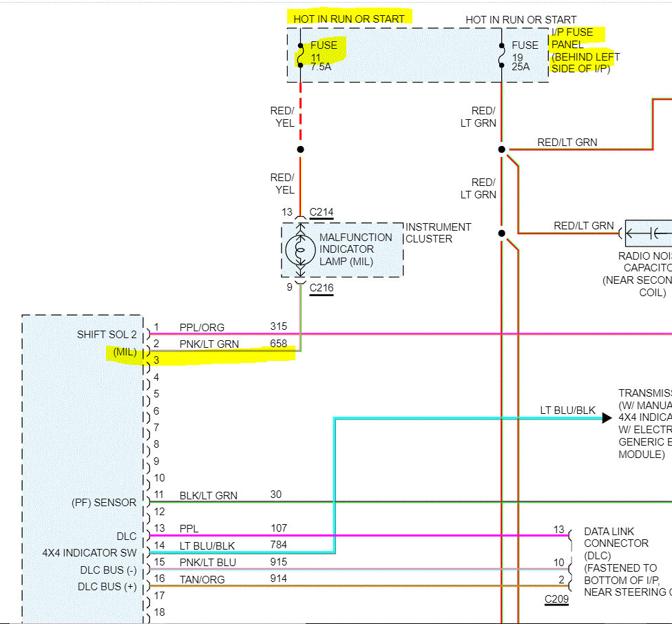Click the Fuse 11 7.5A symbol

[300, 55]
